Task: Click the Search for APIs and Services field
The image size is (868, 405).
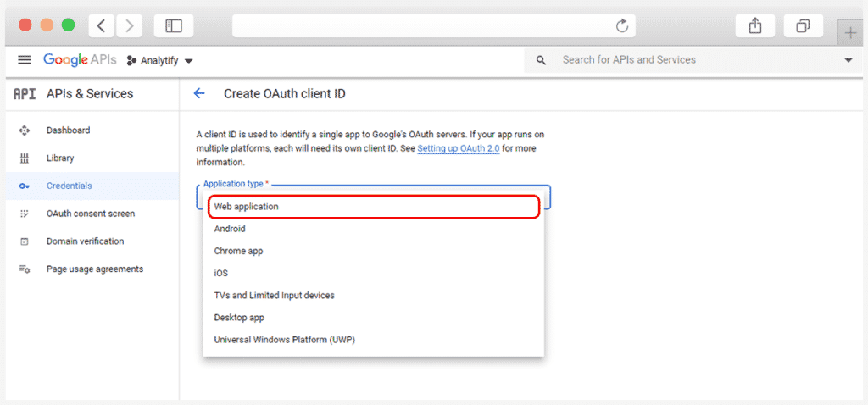Action: coord(692,60)
